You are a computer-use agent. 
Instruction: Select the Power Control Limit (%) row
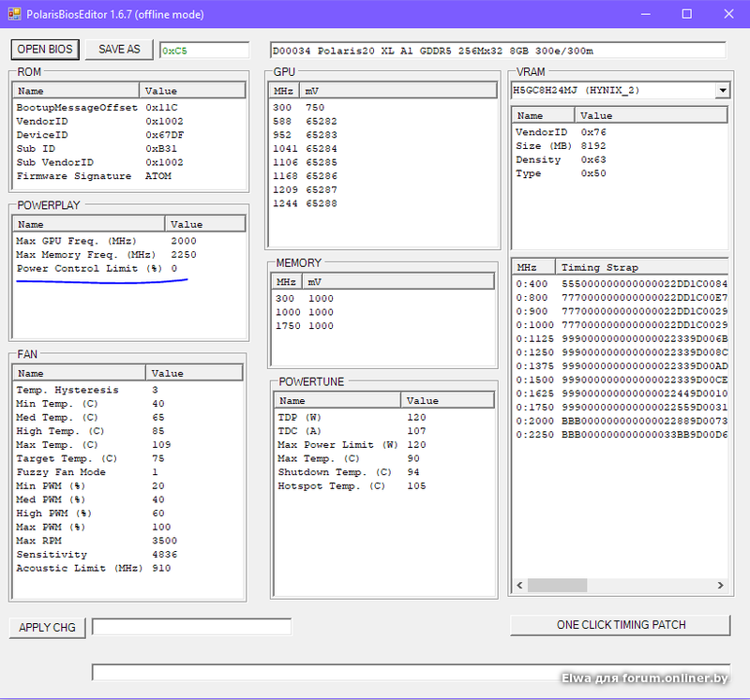click(90, 269)
